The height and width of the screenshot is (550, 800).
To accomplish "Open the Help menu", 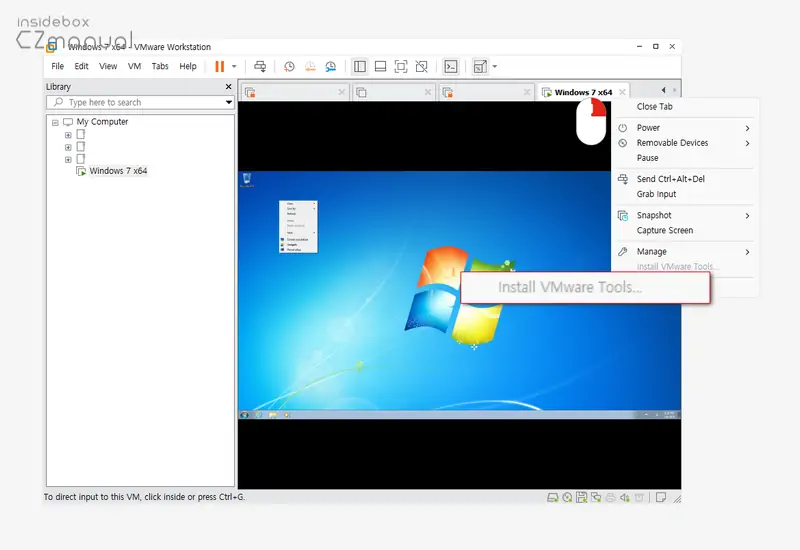I will pyautogui.click(x=188, y=66).
